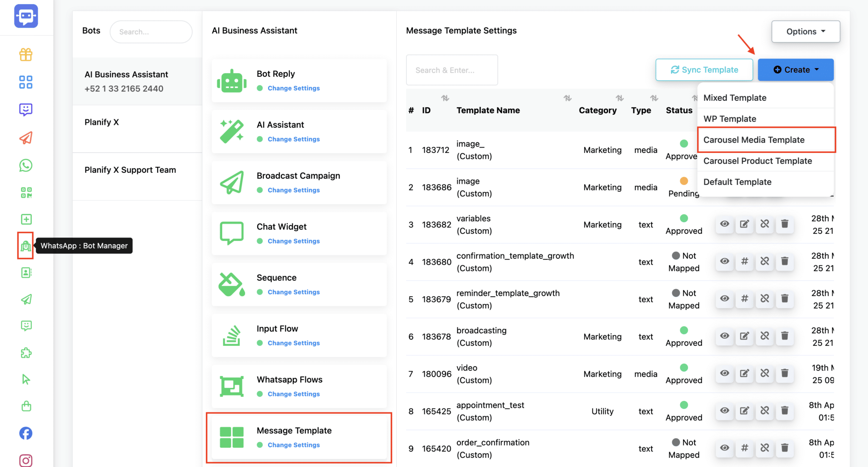868x467 pixels.
Task: Click the Facebook icon in sidebar
Action: point(26,433)
